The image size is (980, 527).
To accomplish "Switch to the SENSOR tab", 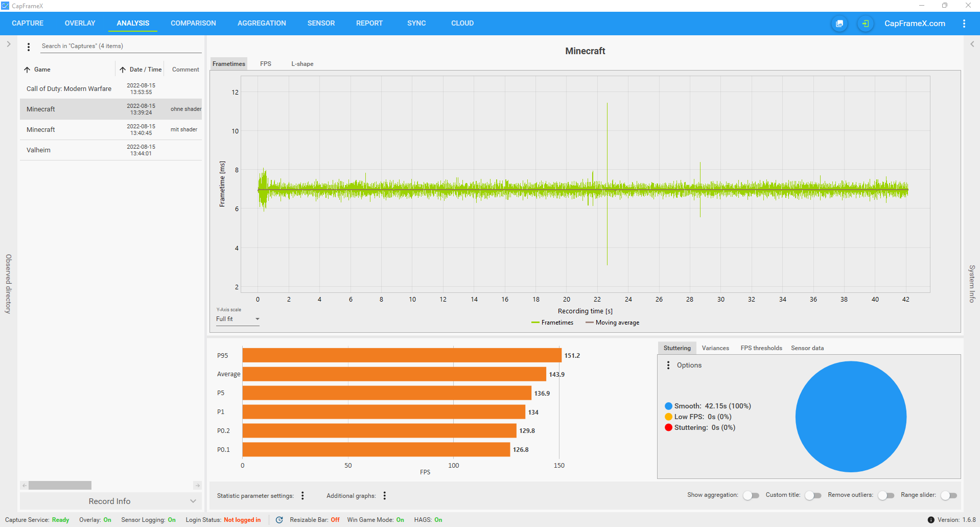I will pyautogui.click(x=321, y=24).
